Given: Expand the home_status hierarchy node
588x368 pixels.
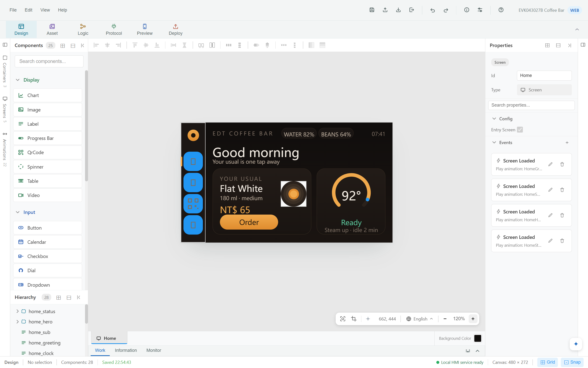Looking at the screenshot, I should pos(17,311).
